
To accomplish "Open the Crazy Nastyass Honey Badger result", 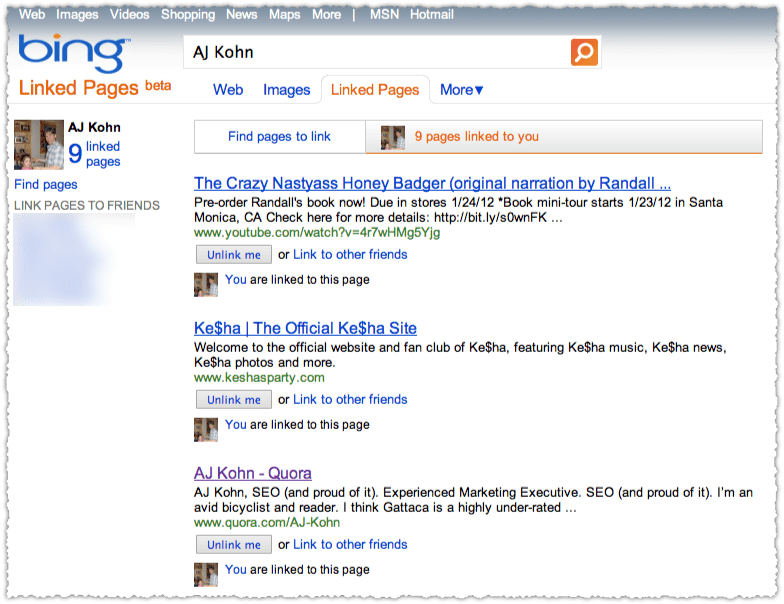I will coord(432,184).
